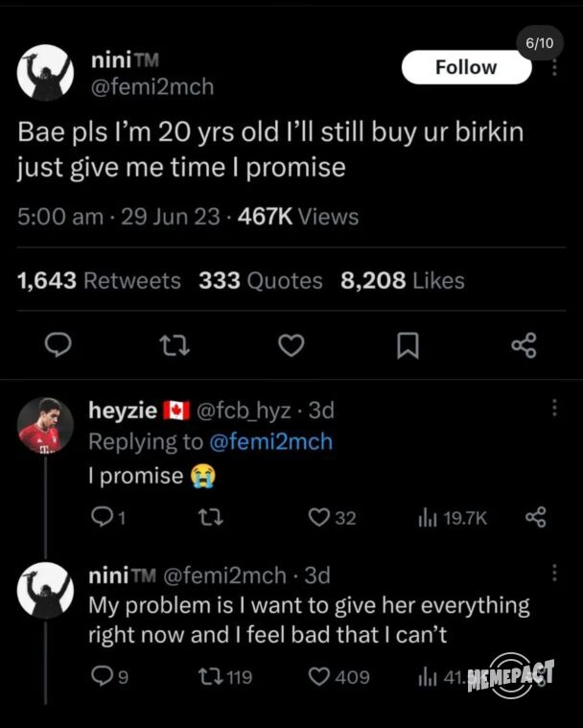Open more options on nini's reply
Screen dimensions: 583x728
point(553,573)
